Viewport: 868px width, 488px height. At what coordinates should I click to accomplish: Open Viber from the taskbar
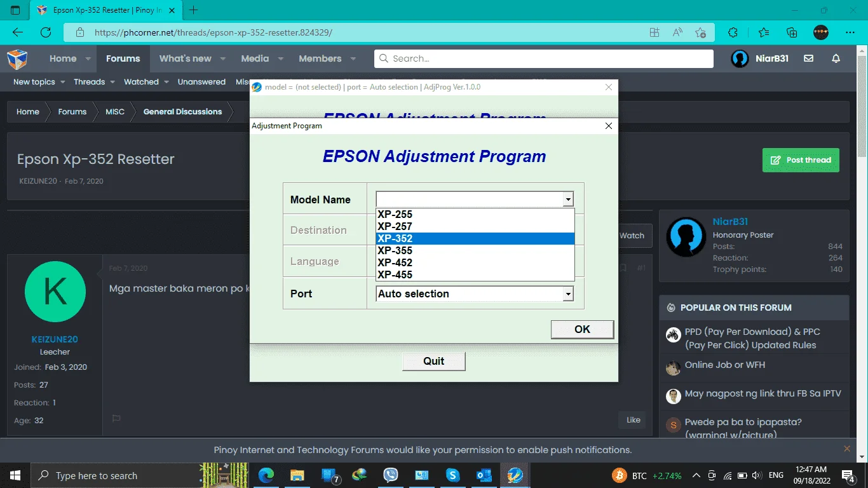(391, 475)
